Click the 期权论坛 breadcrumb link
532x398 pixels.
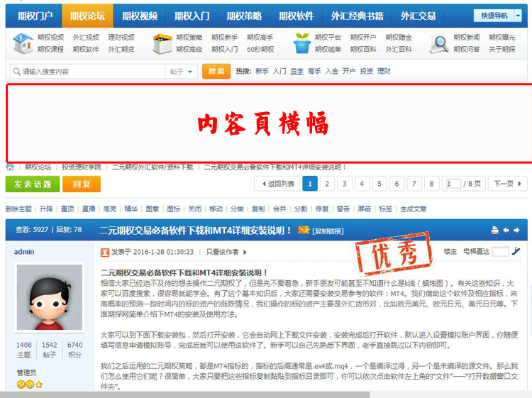point(38,167)
